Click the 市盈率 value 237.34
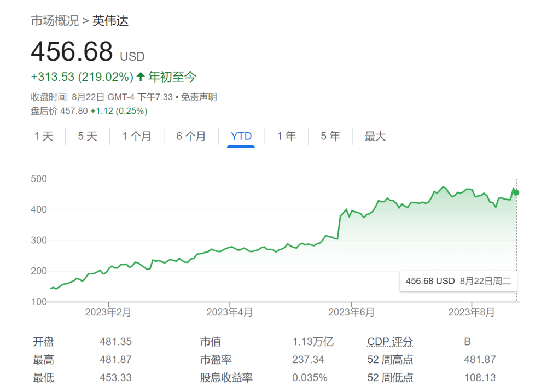The height and width of the screenshot is (392, 547). tap(308, 360)
